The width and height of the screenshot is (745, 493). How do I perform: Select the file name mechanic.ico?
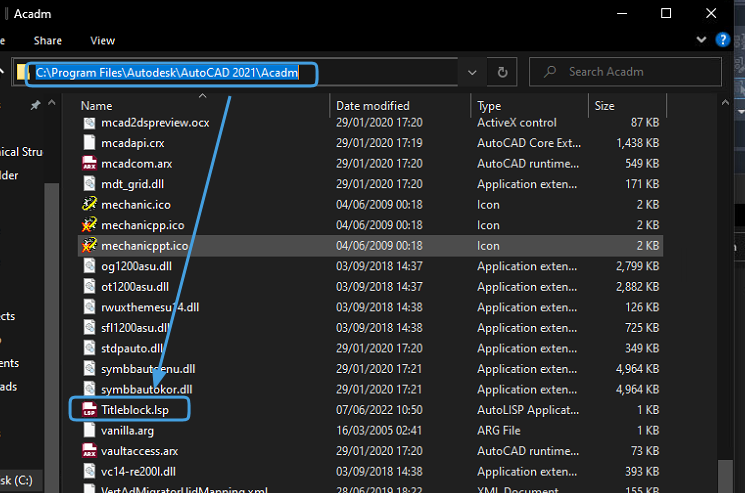click(135, 205)
